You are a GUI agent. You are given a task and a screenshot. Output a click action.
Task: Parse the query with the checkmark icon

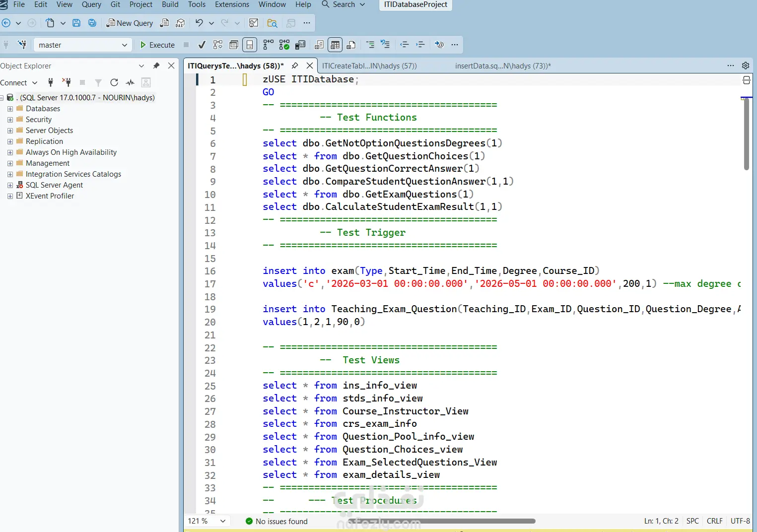point(202,45)
